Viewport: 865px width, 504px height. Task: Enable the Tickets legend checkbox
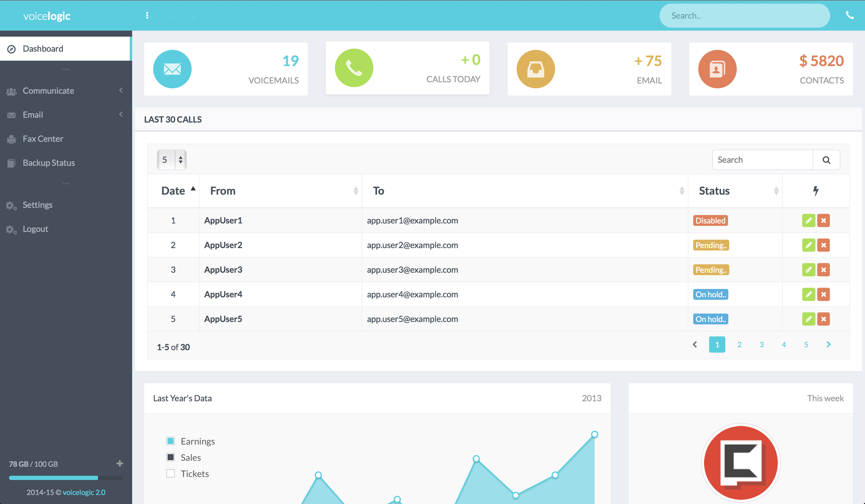pos(171,473)
